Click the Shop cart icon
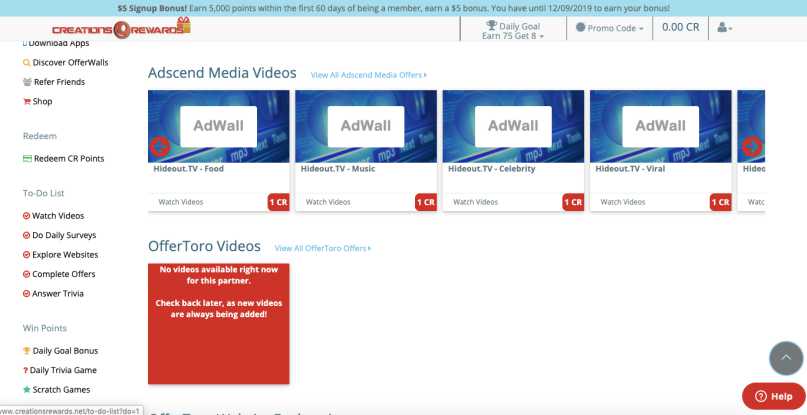Viewport: 807px width, 415px height. pos(27,101)
